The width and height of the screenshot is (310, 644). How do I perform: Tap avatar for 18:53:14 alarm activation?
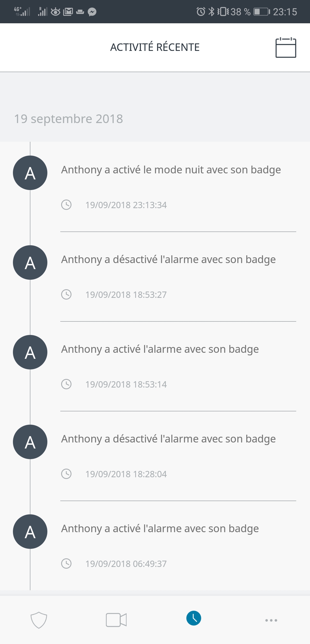pos(30,352)
